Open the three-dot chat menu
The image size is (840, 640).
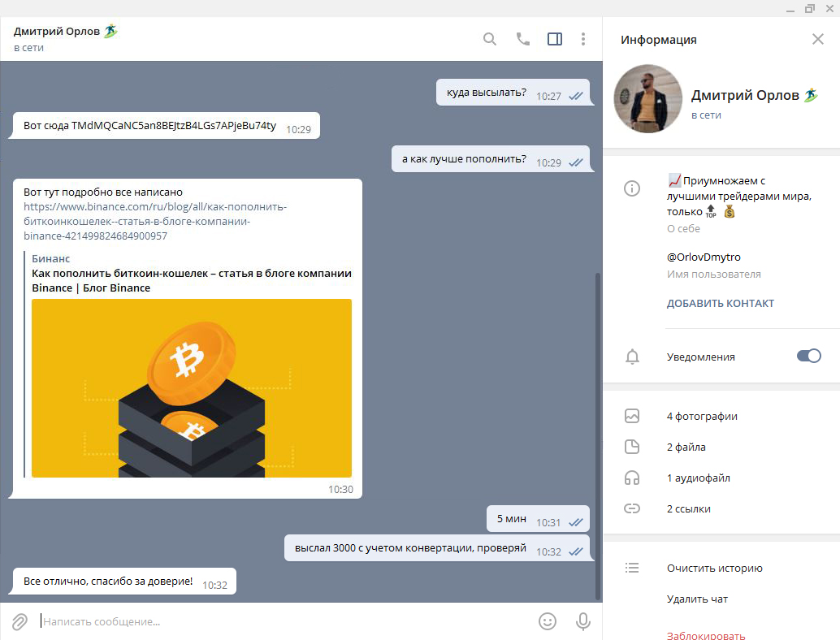[582, 39]
